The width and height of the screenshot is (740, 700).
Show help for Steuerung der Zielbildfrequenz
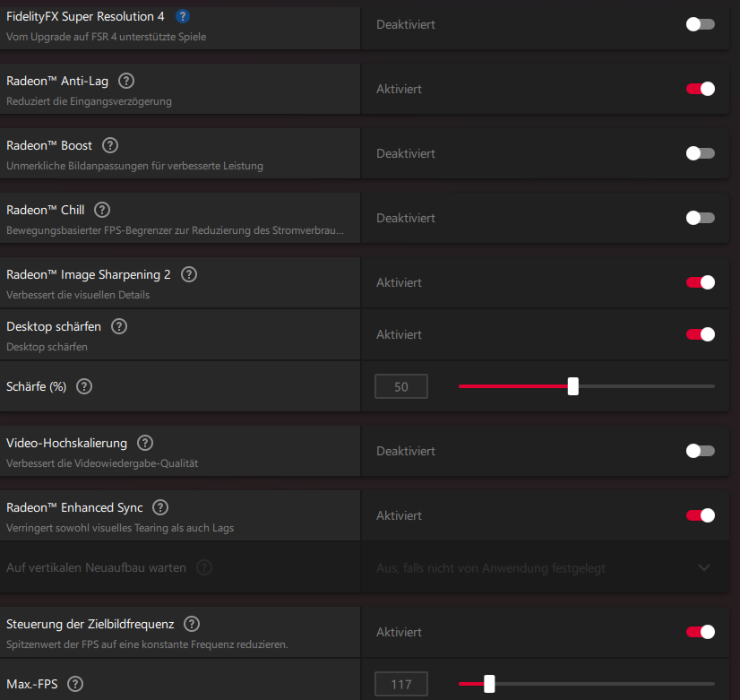tap(192, 624)
